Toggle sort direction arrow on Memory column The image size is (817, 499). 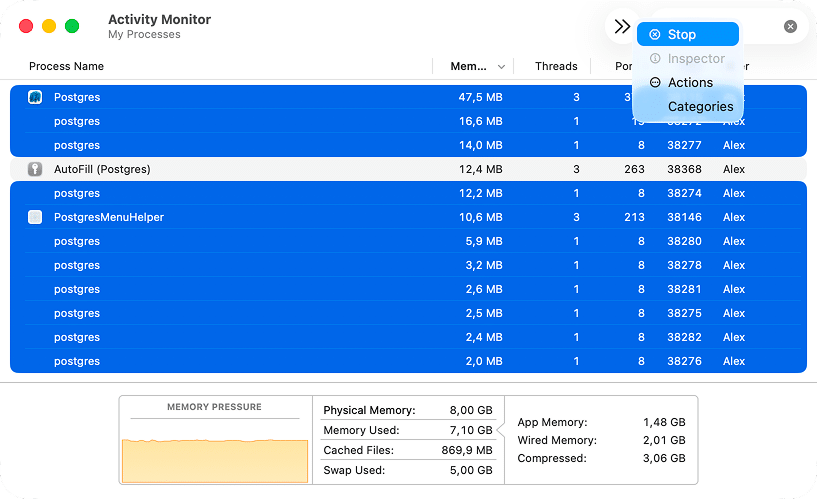[501, 67]
